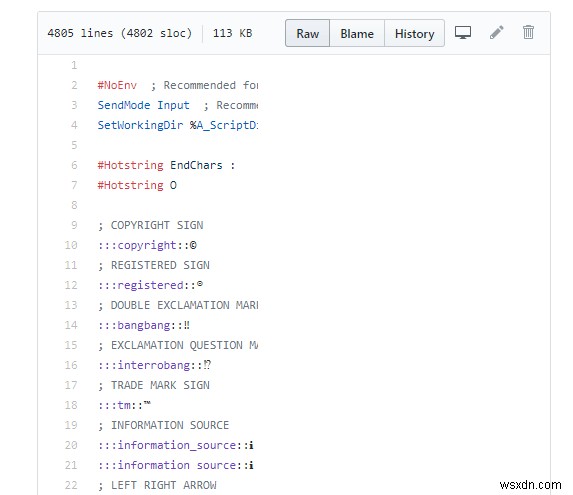573x495 pixels.
Task: Click the '; LEFT RIGHT ARROW' comment
Action: coord(158,485)
